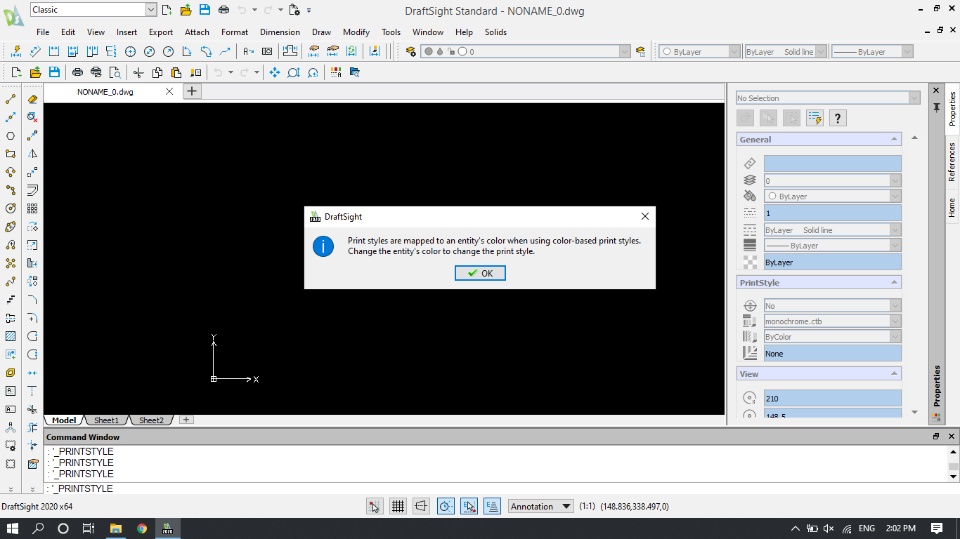Switch to the Sheet1 tab
Image resolution: width=960 pixels, height=539 pixels.
click(x=106, y=420)
